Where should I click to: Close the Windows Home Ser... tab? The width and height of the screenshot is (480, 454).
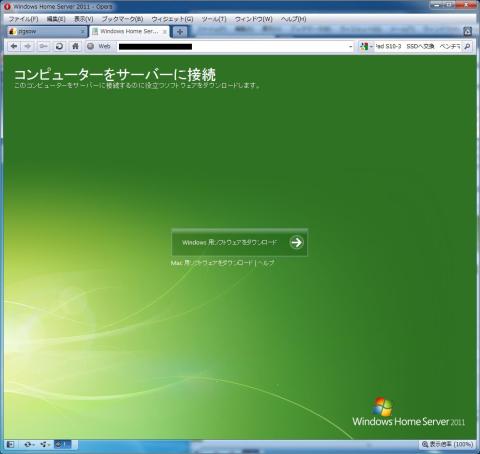pyautogui.click(x=164, y=32)
